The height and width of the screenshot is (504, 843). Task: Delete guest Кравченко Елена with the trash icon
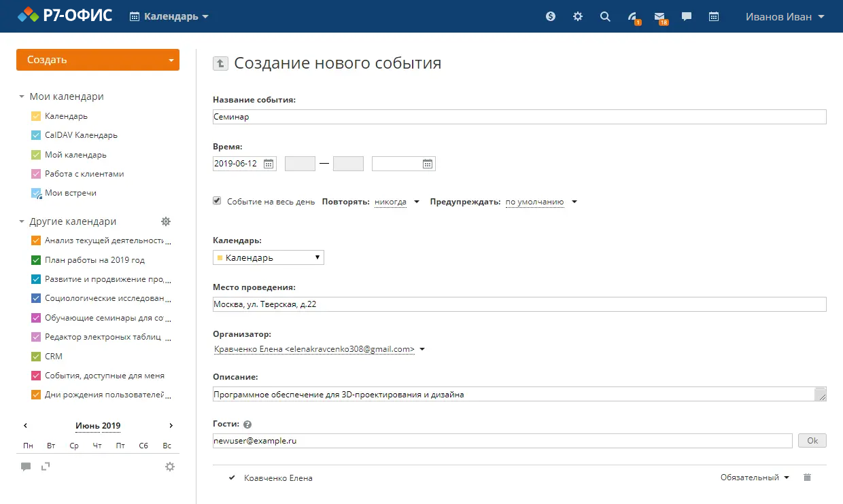807,478
